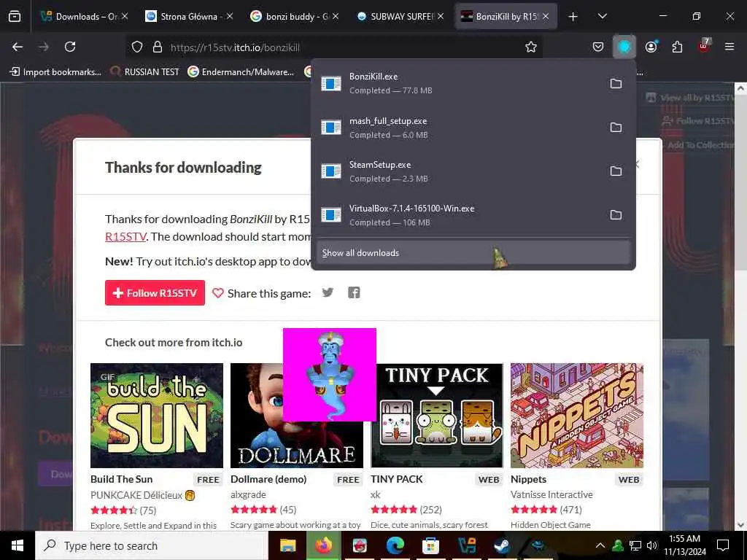Open Windows Start menu
The image size is (747, 560).
click(18, 545)
